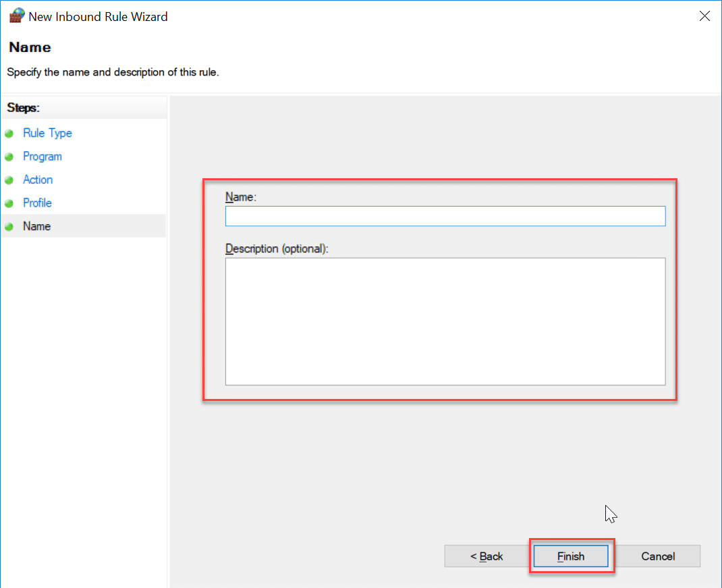
Task: Click the green status dot beside Action
Action: pyautogui.click(x=10, y=180)
